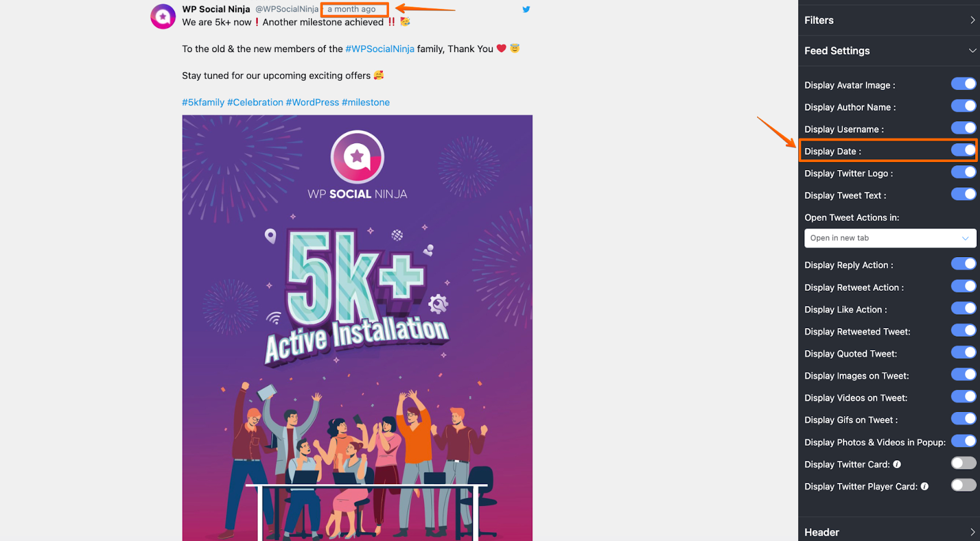Toggle Display Tweet Text switch
Image resolution: width=980 pixels, height=541 pixels.
click(963, 194)
